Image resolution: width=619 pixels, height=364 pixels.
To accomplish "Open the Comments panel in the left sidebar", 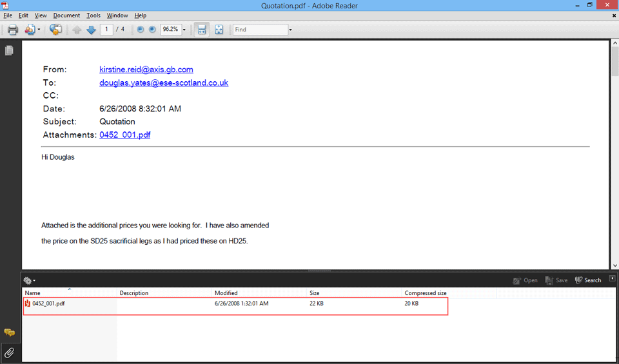I will click(9, 332).
